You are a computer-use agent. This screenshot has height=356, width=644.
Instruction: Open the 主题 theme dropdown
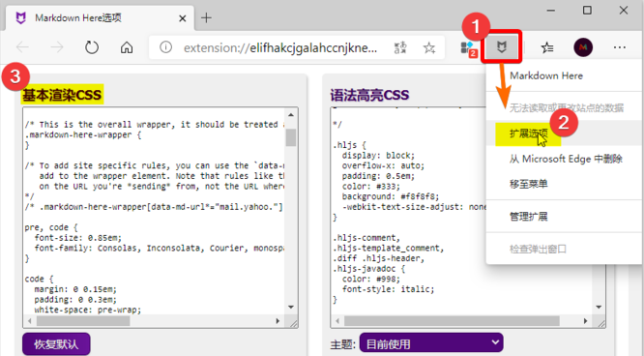coord(431,343)
